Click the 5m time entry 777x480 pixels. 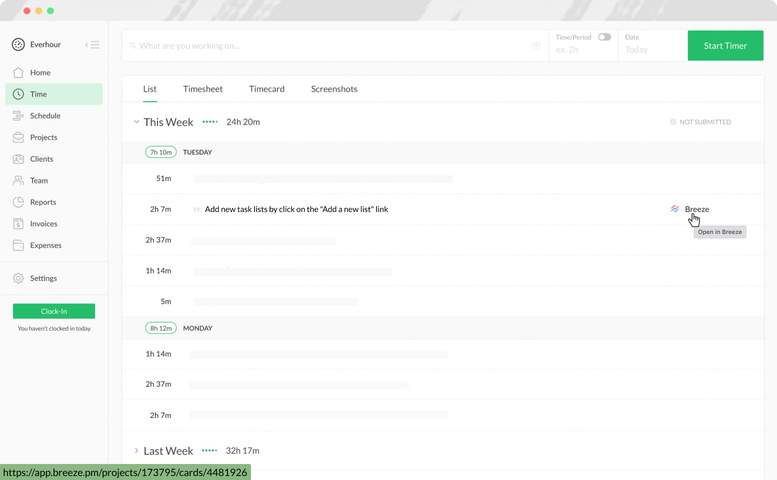click(166, 301)
